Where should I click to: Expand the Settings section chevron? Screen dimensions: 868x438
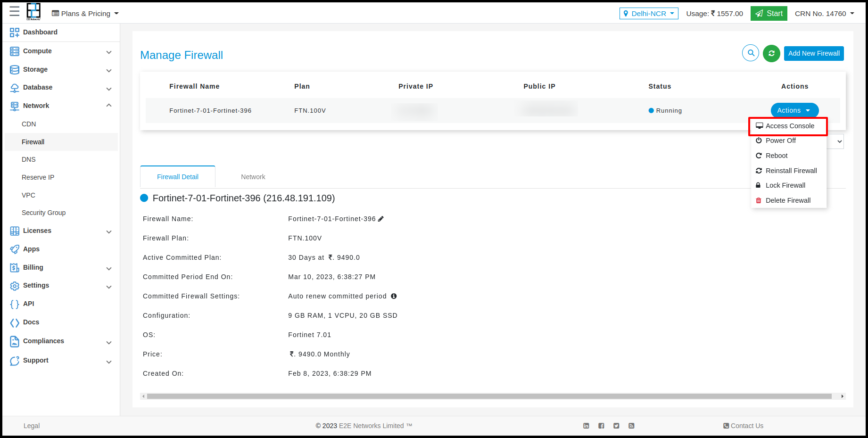(109, 287)
